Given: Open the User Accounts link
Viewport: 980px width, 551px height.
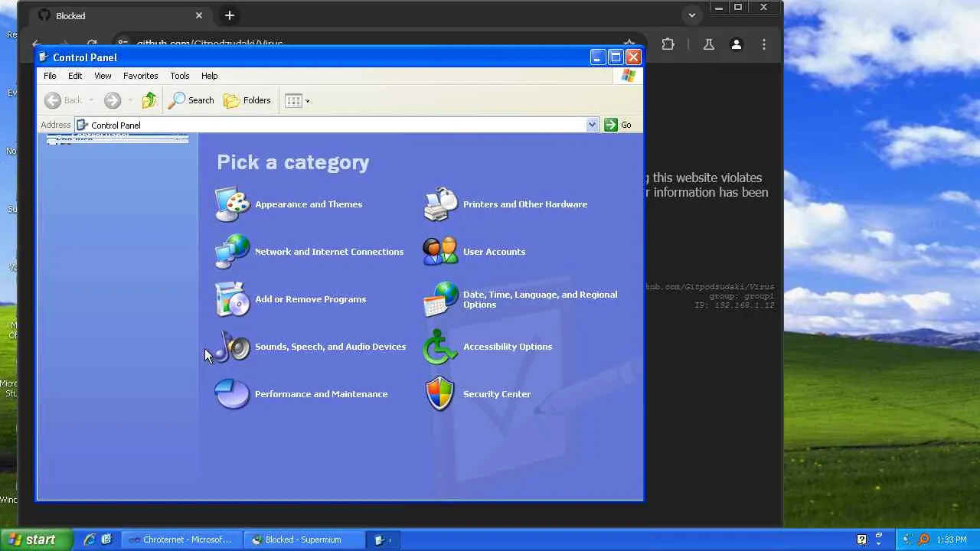Looking at the screenshot, I should tap(495, 252).
